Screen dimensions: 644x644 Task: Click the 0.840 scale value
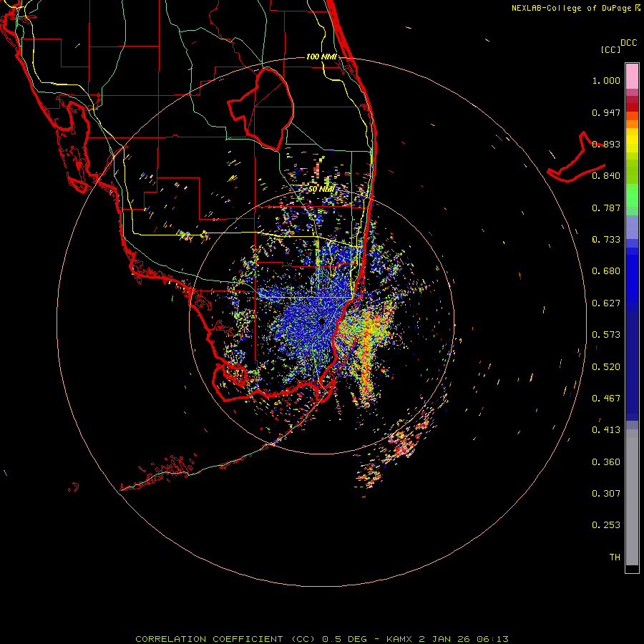tap(606, 176)
